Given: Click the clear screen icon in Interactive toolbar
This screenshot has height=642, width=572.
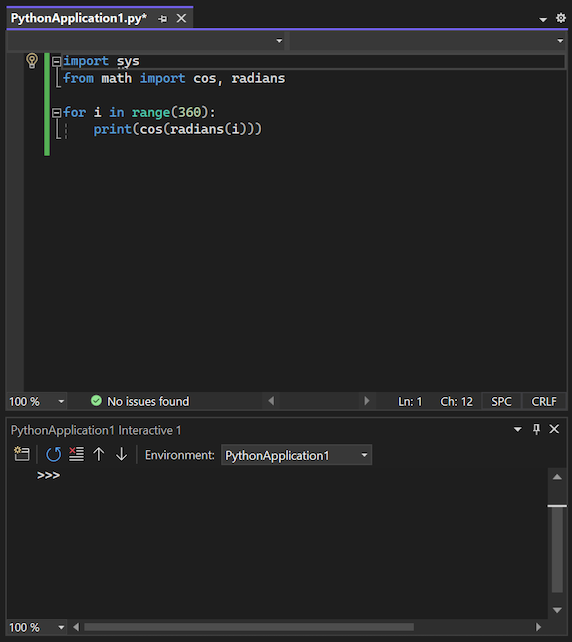Looking at the screenshot, I should [x=22, y=454].
